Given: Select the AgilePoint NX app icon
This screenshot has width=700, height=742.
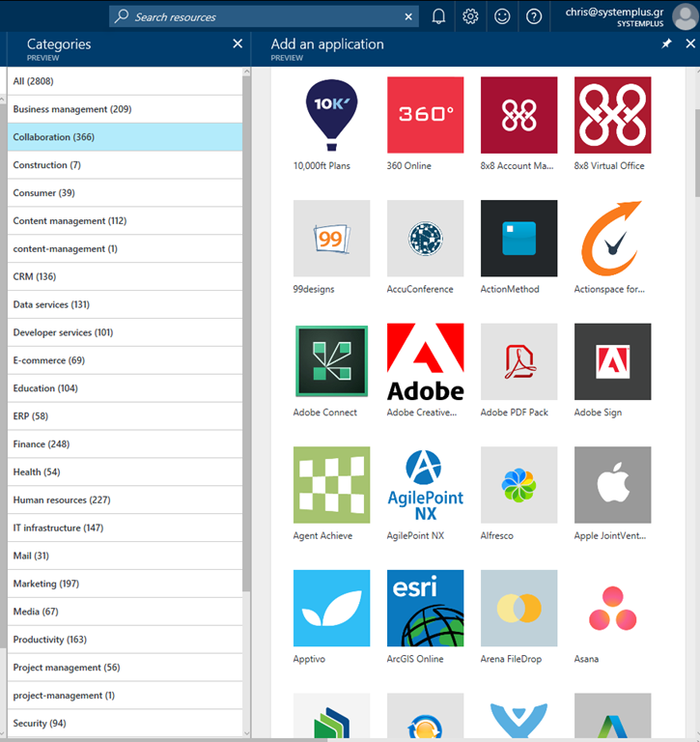Looking at the screenshot, I should [x=425, y=485].
